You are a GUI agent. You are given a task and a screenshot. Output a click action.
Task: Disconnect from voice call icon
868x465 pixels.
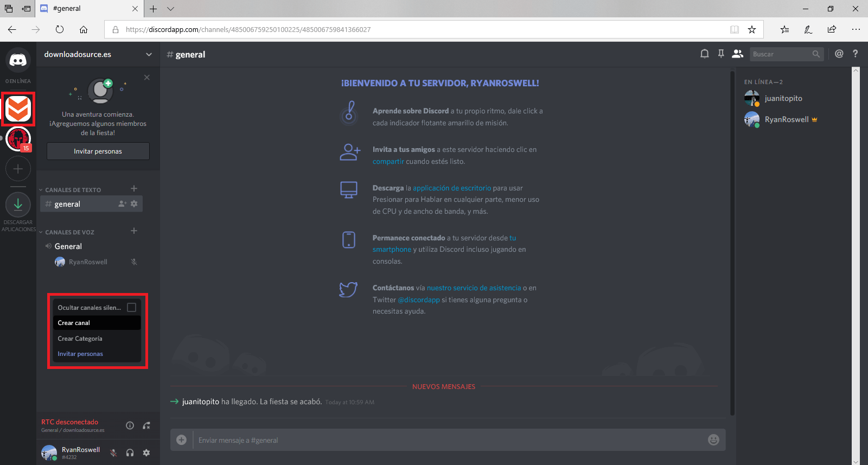tap(146, 425)
